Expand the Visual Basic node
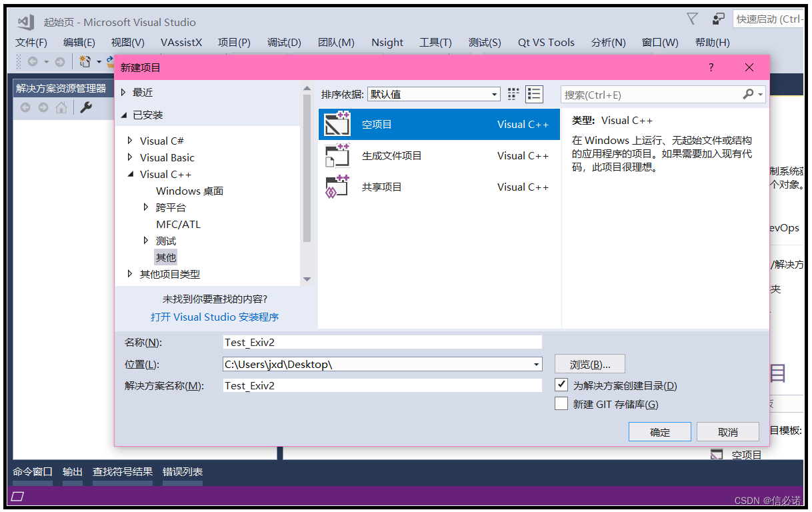Viewport: 812px width, 512px height. point(130,157)
